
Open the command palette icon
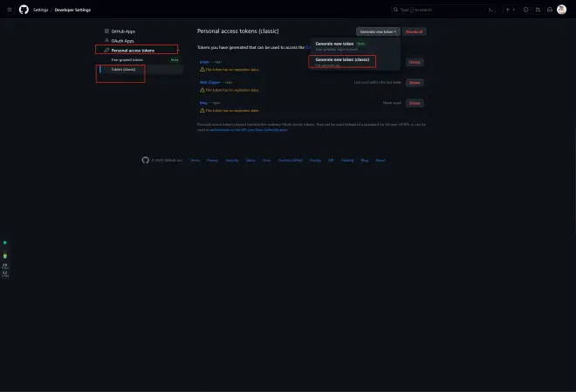coord(491,10)
